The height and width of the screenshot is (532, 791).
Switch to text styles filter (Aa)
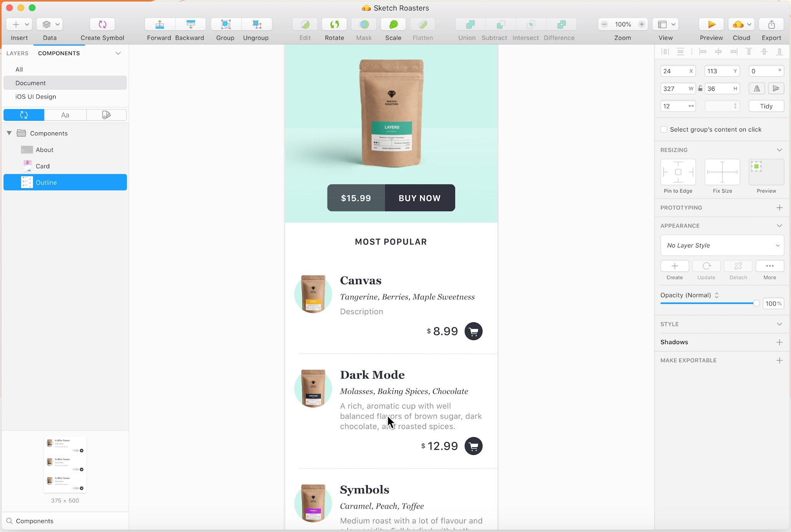coord(65,115)
